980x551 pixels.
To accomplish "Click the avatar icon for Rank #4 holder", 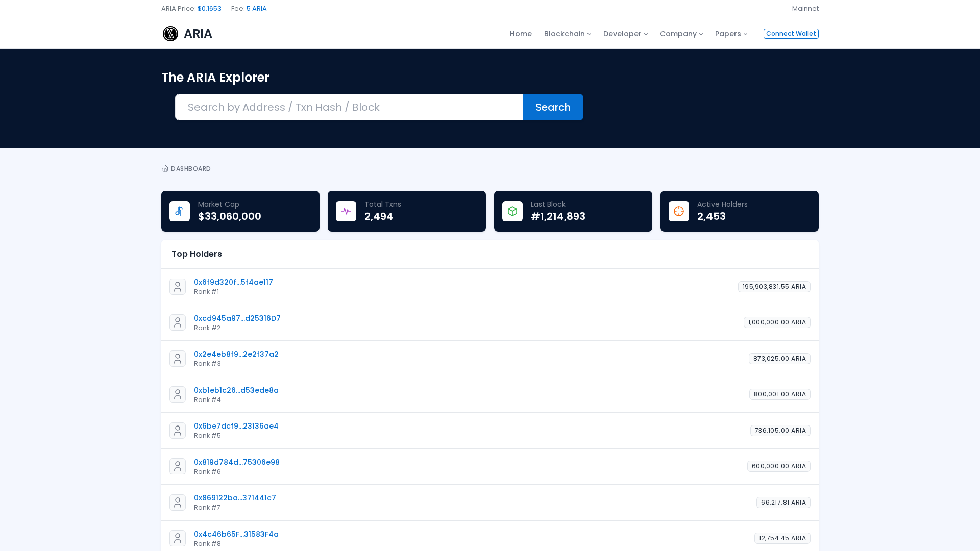I will 177,394.
